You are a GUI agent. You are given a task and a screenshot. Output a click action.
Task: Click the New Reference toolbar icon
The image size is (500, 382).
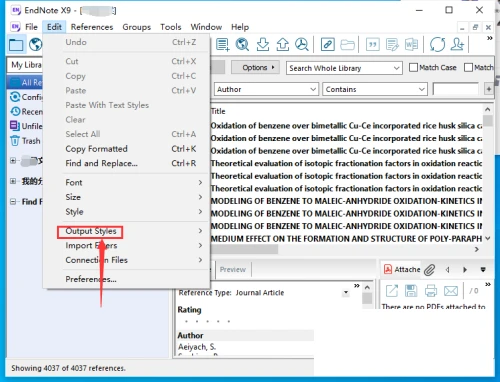click(x=222, y=44)
